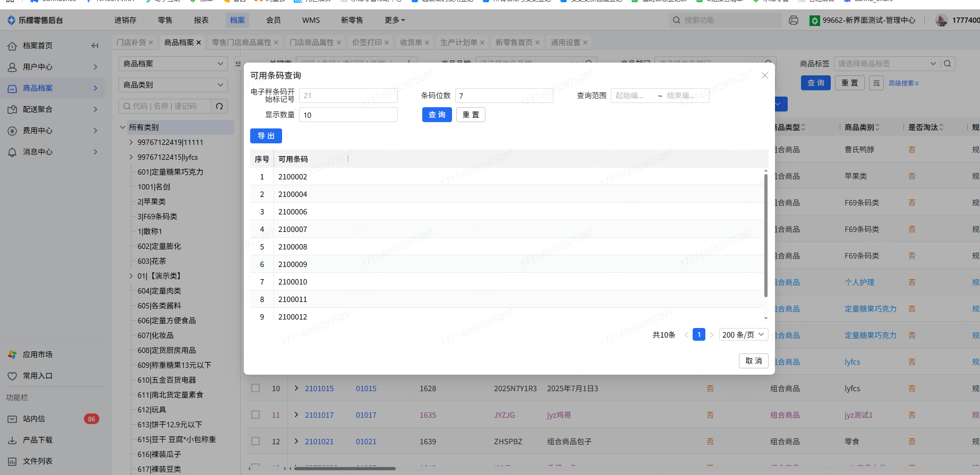980x475 pixels.
Task: Collapse the left sidebar menu
Action: 95,46
